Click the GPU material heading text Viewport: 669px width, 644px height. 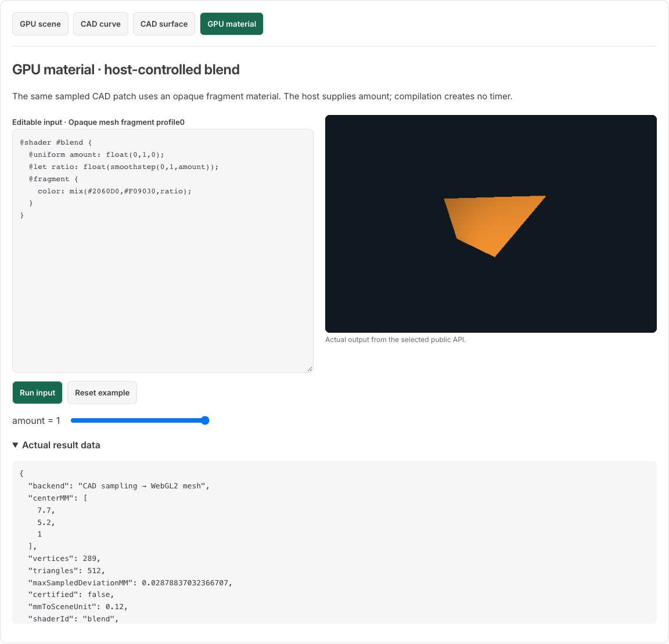pos(126,70)
